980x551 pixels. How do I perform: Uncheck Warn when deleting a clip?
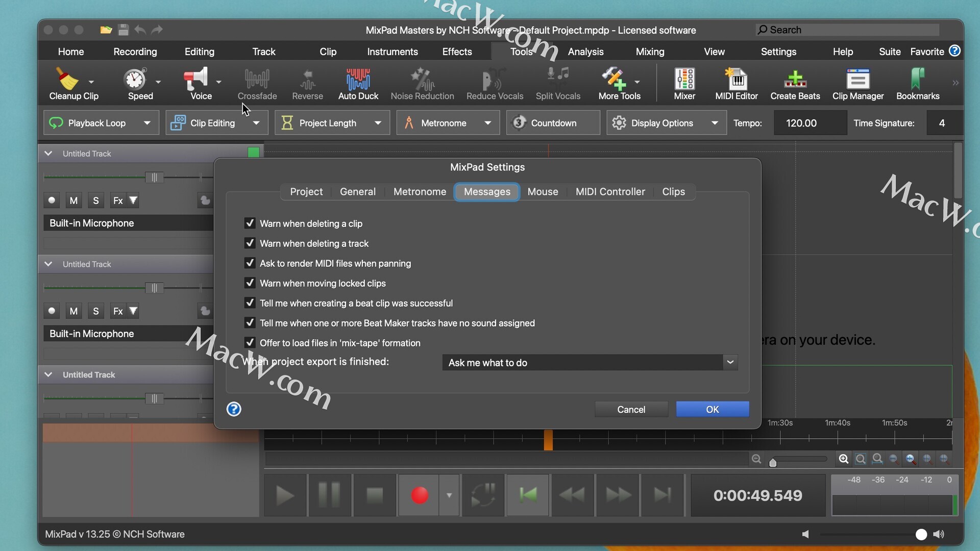tap(250, 223)
